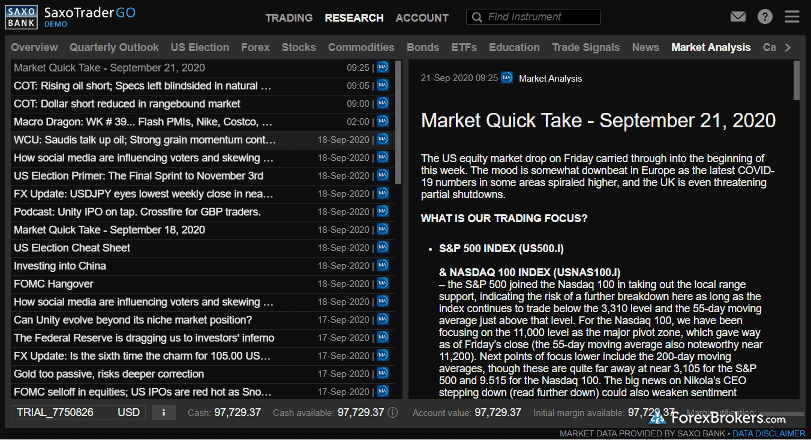Screen dimensions: 811x440
Task: Click Saxo icon on 'Podcast: Unity IPO' row
Action: (x=383, y=211)
